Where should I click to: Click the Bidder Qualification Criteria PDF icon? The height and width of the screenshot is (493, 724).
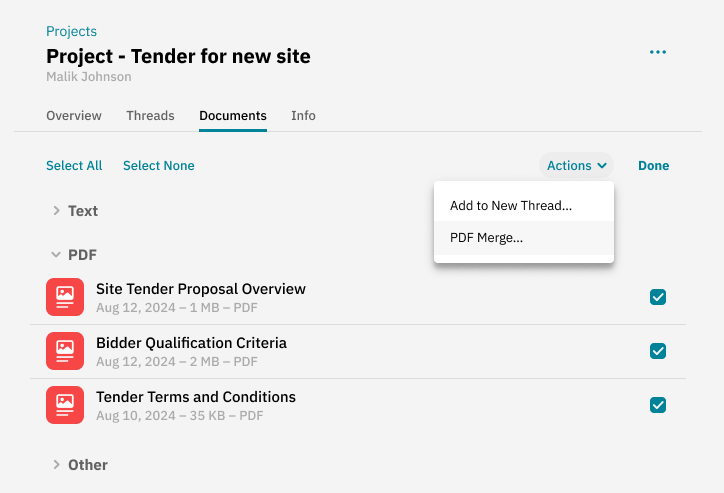click(65, 351)
